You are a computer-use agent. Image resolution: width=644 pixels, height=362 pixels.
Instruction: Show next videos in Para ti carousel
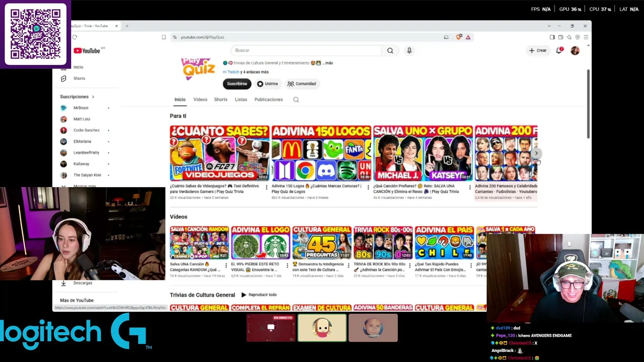536,153
